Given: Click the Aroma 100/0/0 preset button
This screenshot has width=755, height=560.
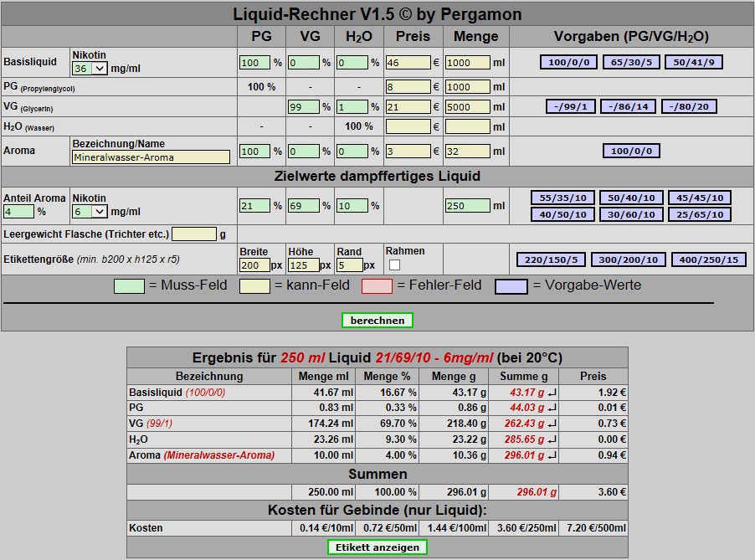Looking at the screenshot, I should pyautogui.click(x=631, y=151).
